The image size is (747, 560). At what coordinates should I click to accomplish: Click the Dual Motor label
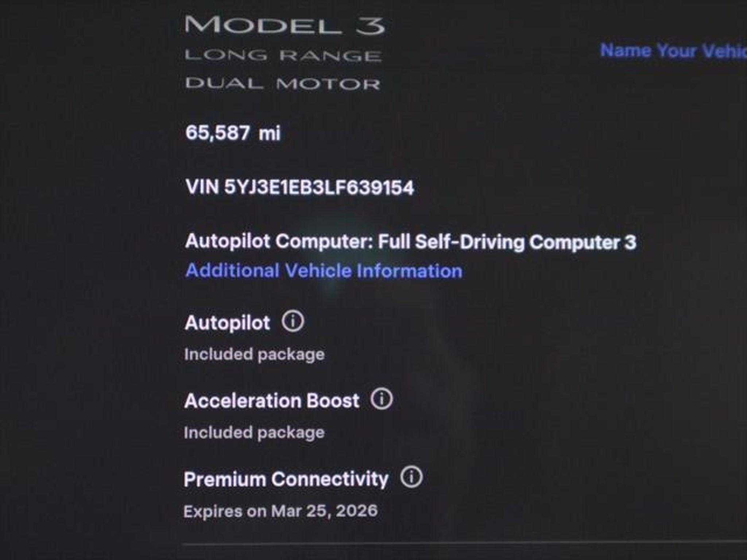click(x=282, y=84)
